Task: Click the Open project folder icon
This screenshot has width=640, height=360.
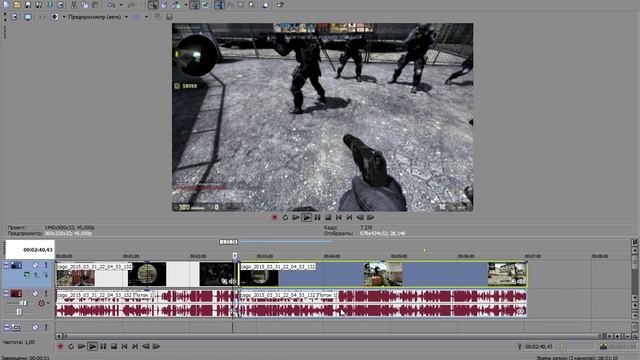Action: [17, 5]
